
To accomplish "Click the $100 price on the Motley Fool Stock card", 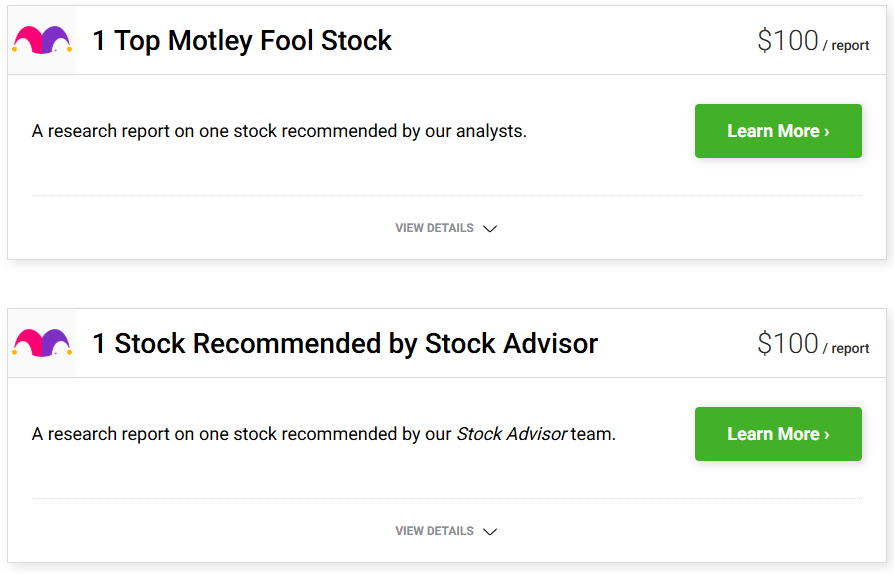I will pyautogui.click(x=788, y=41).
